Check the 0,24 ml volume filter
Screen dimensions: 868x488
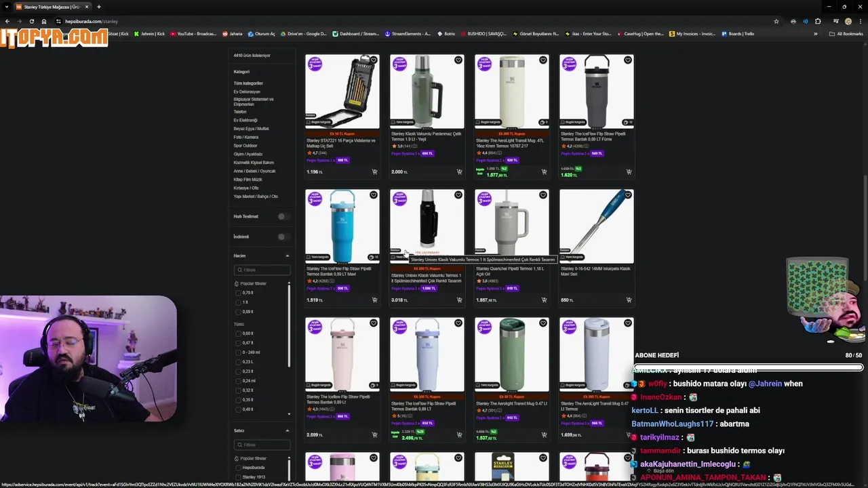tap(238, 381)
